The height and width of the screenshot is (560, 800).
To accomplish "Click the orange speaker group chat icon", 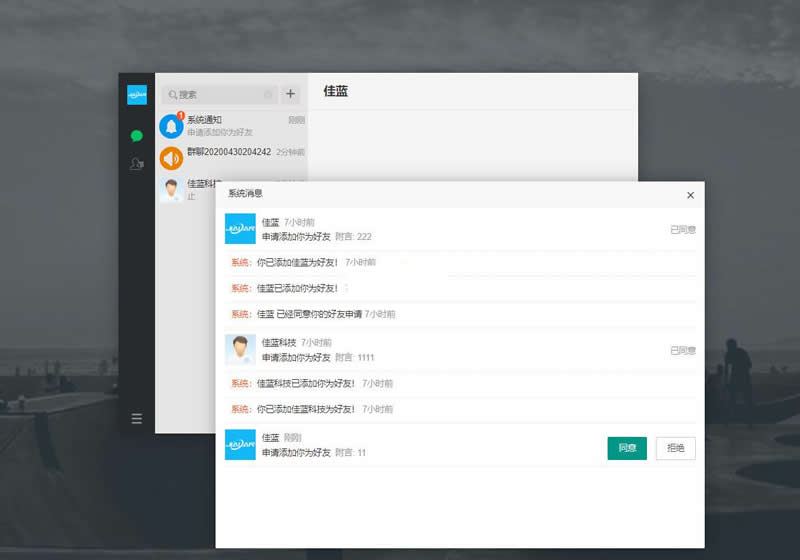I will (171, 158).
